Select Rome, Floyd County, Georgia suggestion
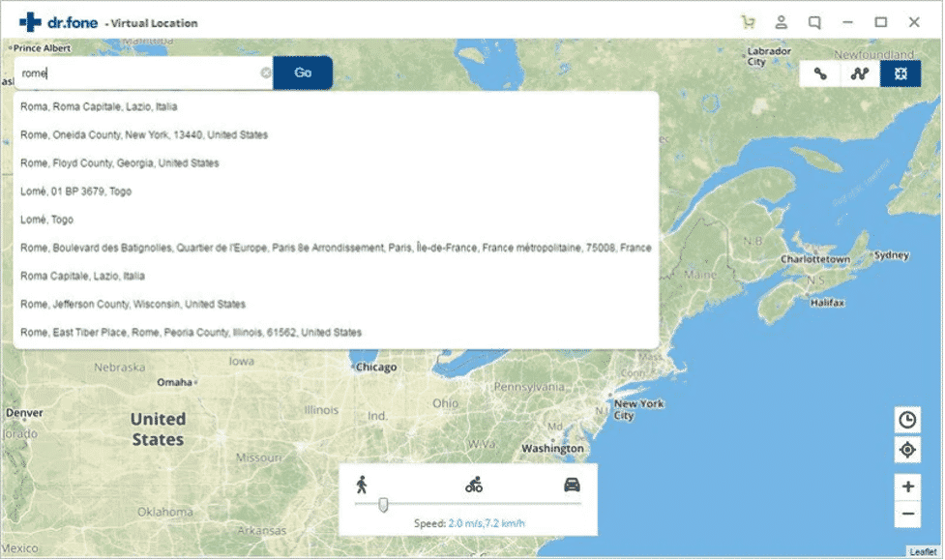This screenshot has height=560, width=945. pos(336,163)
